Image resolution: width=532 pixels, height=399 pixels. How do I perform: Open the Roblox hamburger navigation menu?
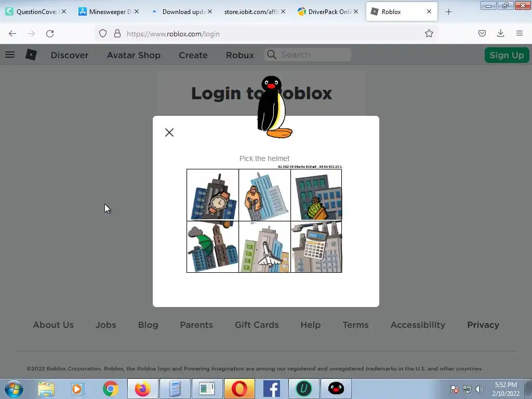(x=10, y=55)
